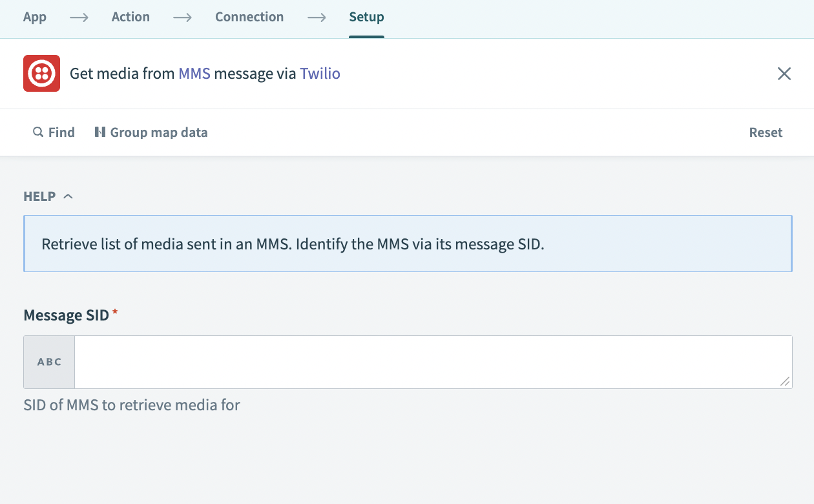Screen dimensions: 814x504
Task: Close the Twilio setup panel
Action: pyautogui.click(x=784, y=74)
